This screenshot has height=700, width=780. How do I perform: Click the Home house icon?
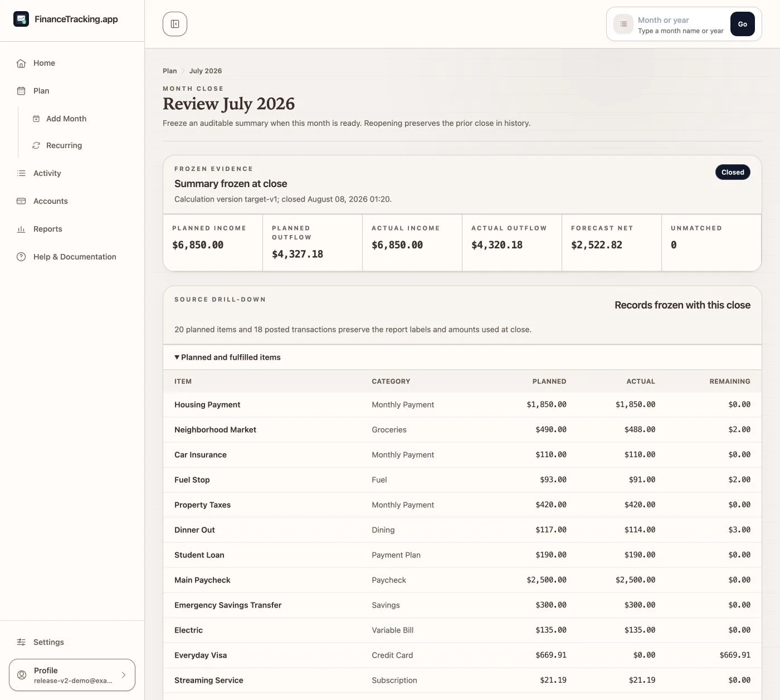coord(21,63)
